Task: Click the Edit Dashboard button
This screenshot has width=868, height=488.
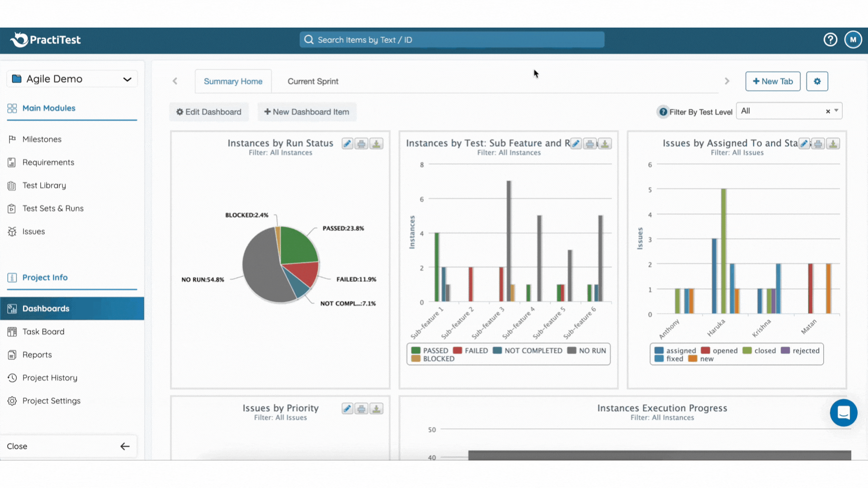Action: coord(209,112)
